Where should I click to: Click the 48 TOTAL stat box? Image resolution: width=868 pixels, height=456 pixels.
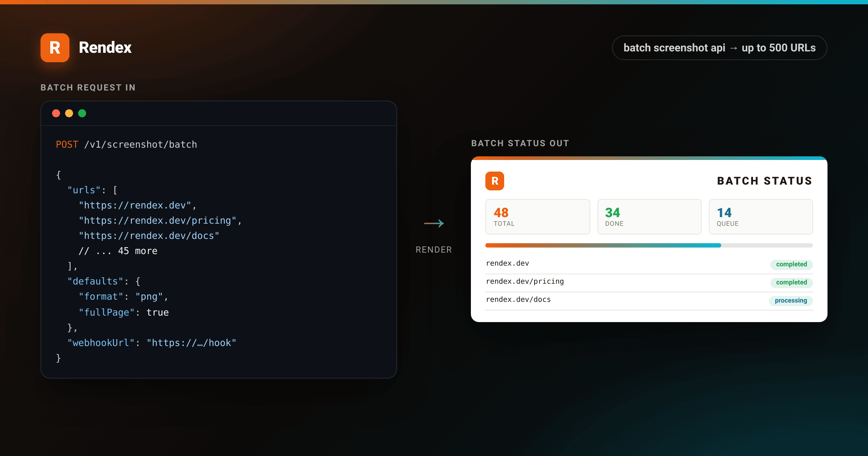click(x=538, y=217)
